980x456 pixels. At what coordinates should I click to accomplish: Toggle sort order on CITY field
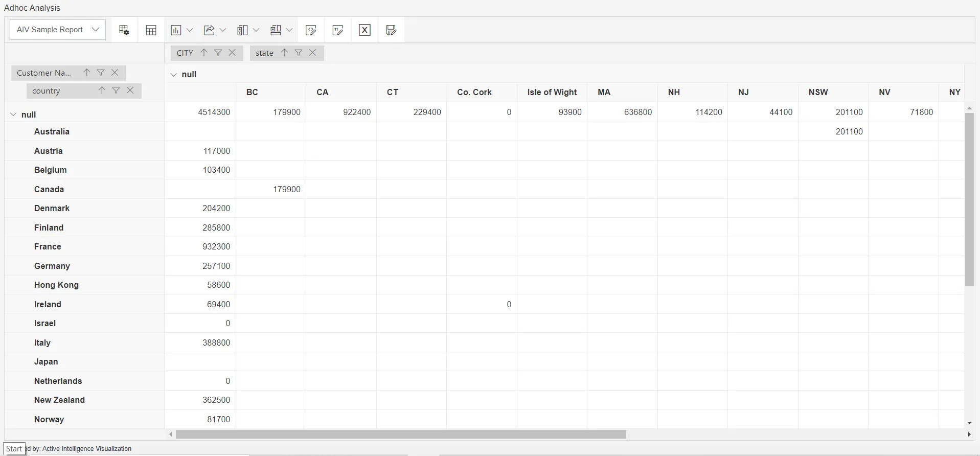pos(204,53)
